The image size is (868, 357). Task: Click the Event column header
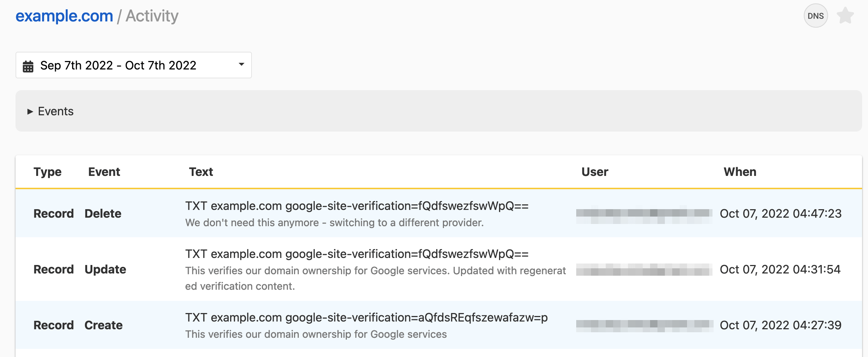pyautogui.click(x=104, y=172)
